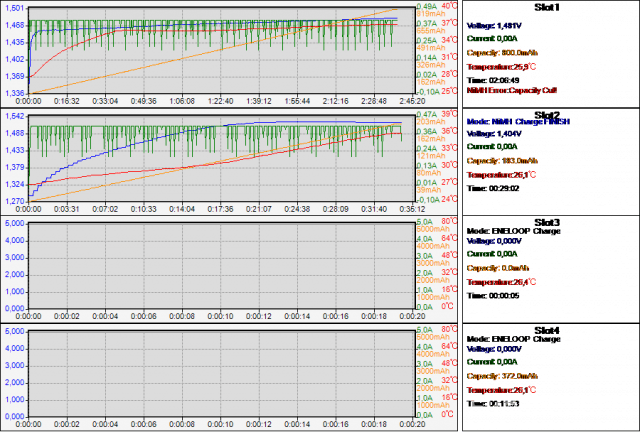Click inside the empty Slot3 graph
Screen dimensions: 640x432
(x=222, y=266)
